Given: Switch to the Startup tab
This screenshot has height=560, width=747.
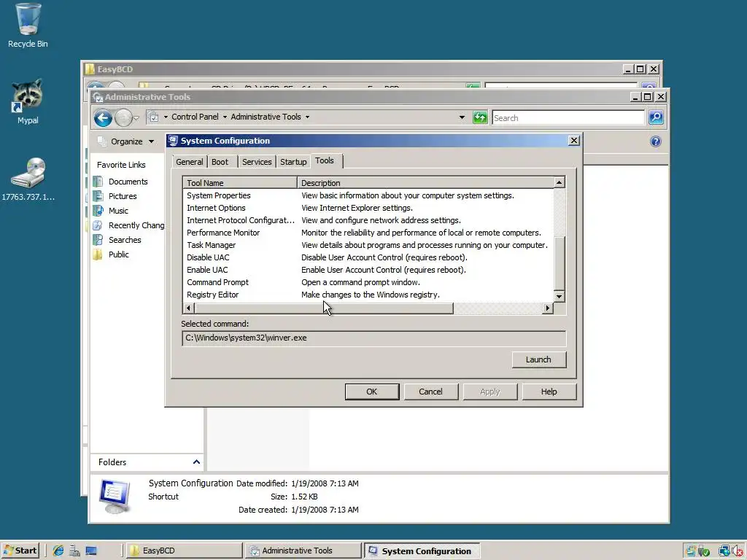Looking at the screenshot, I should point(293,162).
